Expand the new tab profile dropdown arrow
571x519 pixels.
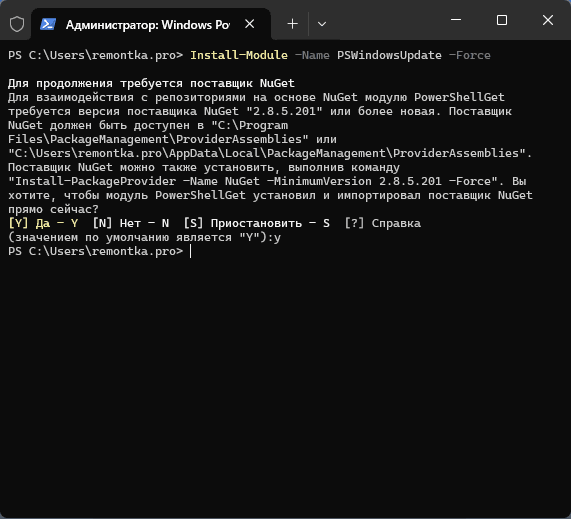point(322,24)
